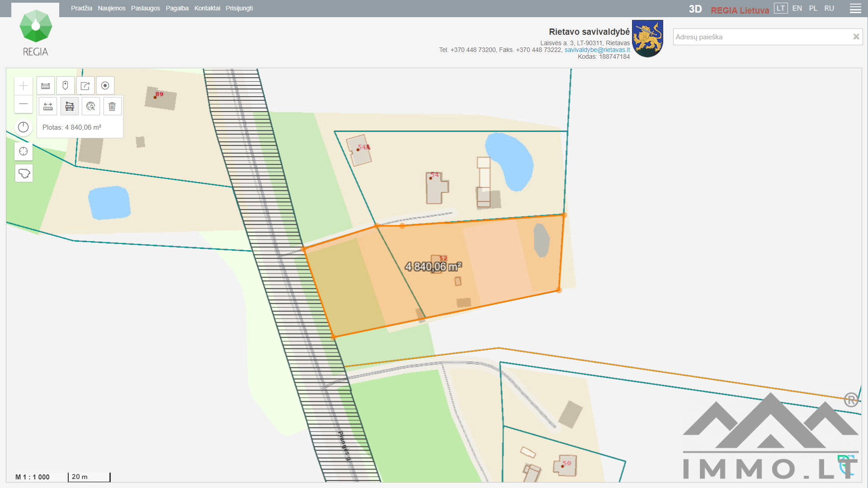The image size is (868, 488).
Task: Show full Lithuania extent outline button
Action: point(24,173)
